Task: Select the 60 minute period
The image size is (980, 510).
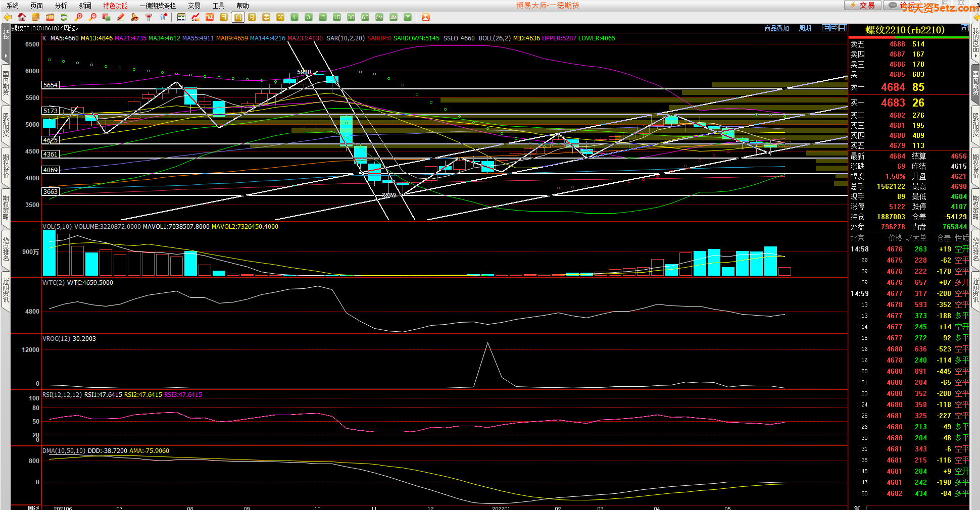Action: pos(365,17)
